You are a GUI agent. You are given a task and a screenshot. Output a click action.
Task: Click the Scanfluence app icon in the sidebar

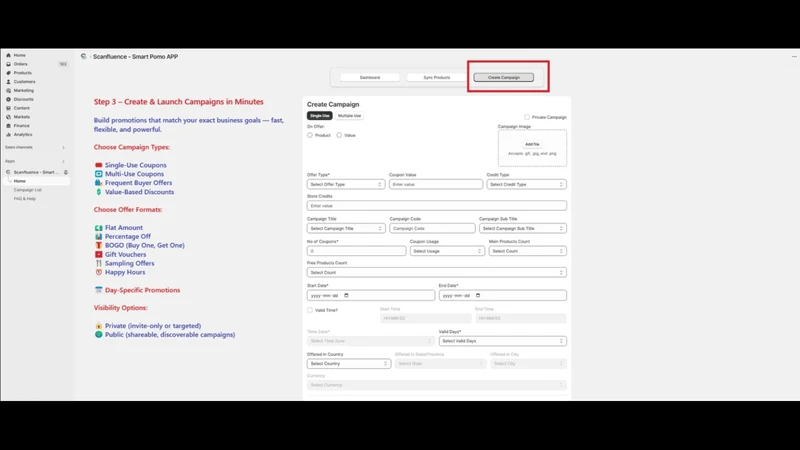click(8, 172)
